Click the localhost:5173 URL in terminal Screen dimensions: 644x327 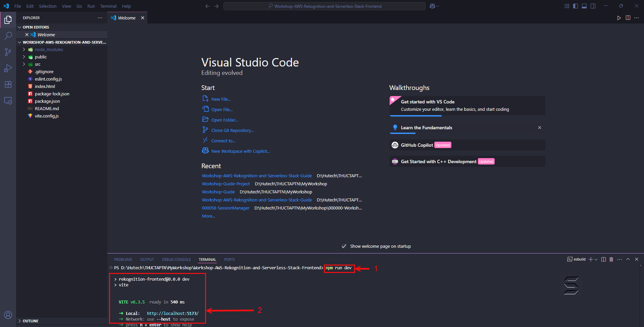pyautogui.click(x=172, y=313)
